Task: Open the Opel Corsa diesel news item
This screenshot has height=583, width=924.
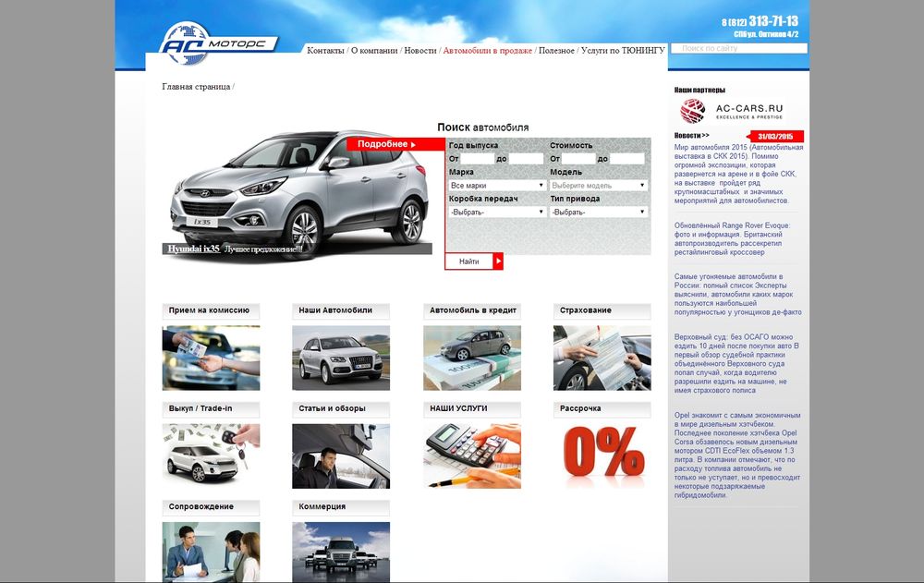Action: click(737, 455)
